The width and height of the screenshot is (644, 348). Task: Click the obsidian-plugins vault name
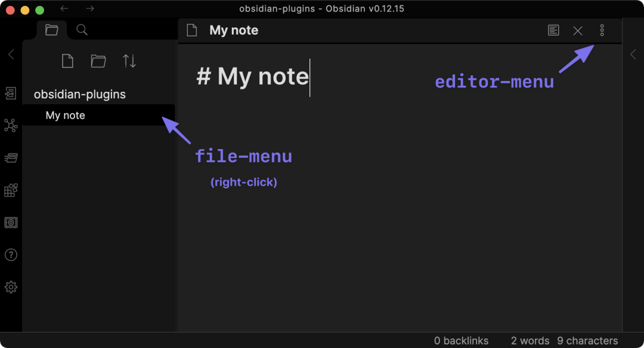[80, 94]
